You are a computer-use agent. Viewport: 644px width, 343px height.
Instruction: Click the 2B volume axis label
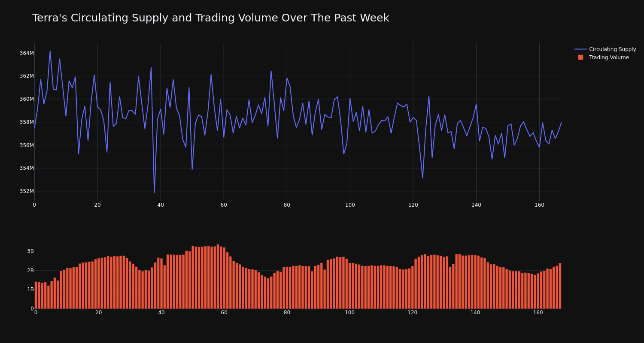30,271
